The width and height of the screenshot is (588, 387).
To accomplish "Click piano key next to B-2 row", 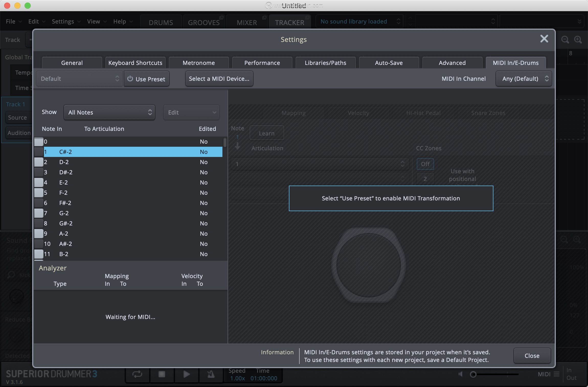I will tap(39, 254).
